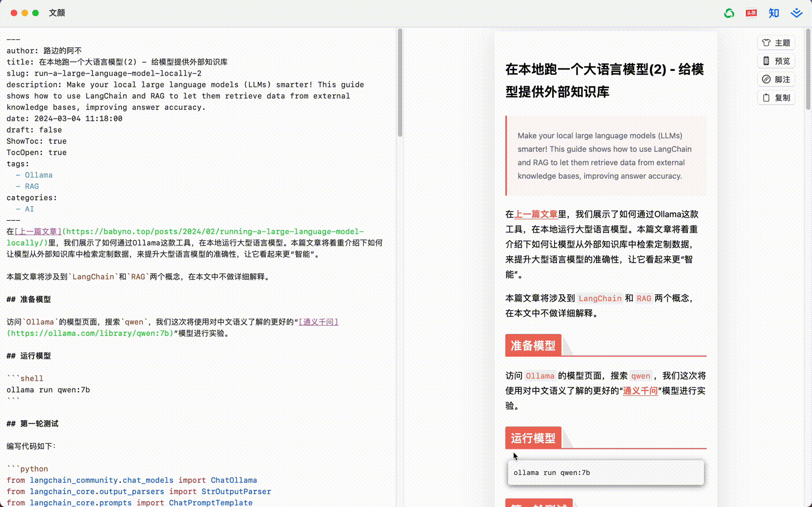The image size is (812, 507).
Task: Click the ollama run qwen:7b code block
Action: pos(605,473)
